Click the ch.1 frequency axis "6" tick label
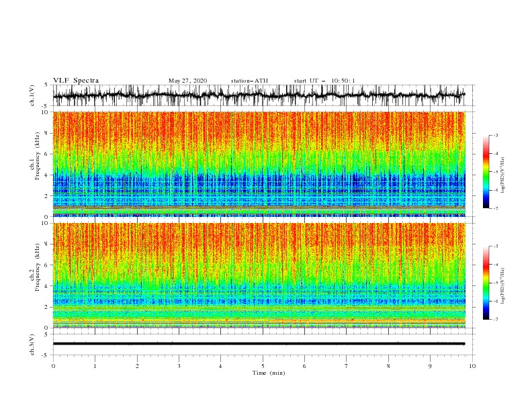This screenshot has width=532, height=411. [x=47, y=154]
